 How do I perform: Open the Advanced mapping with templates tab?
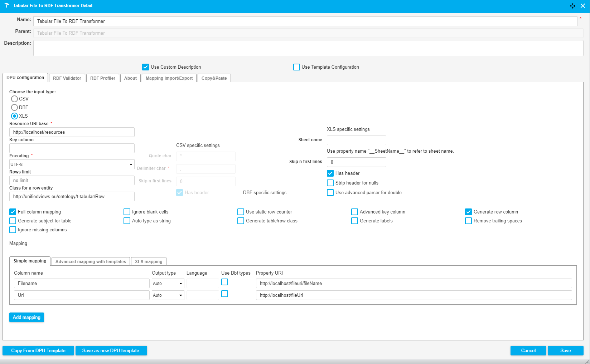[91, 262]
